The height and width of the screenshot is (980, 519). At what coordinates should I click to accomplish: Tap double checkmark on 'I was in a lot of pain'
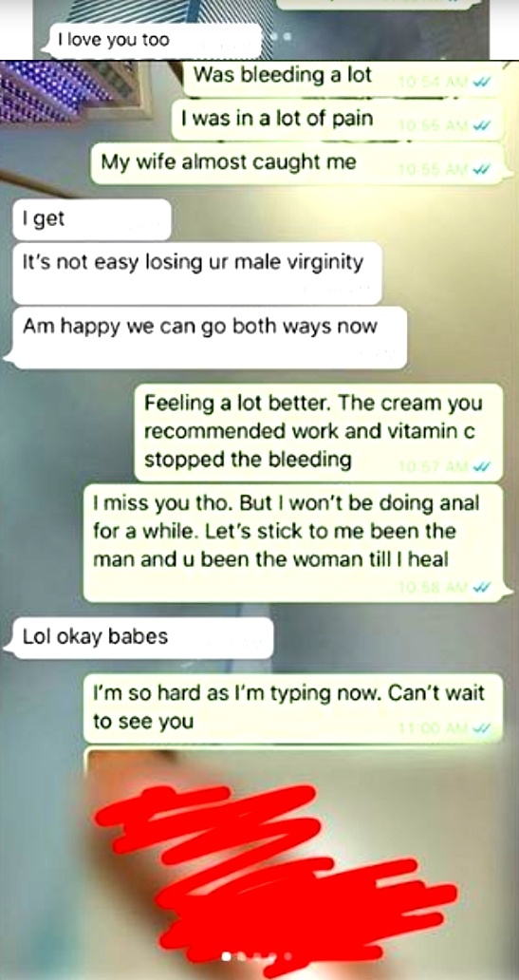pyautogui.click(x=481, y=125)
